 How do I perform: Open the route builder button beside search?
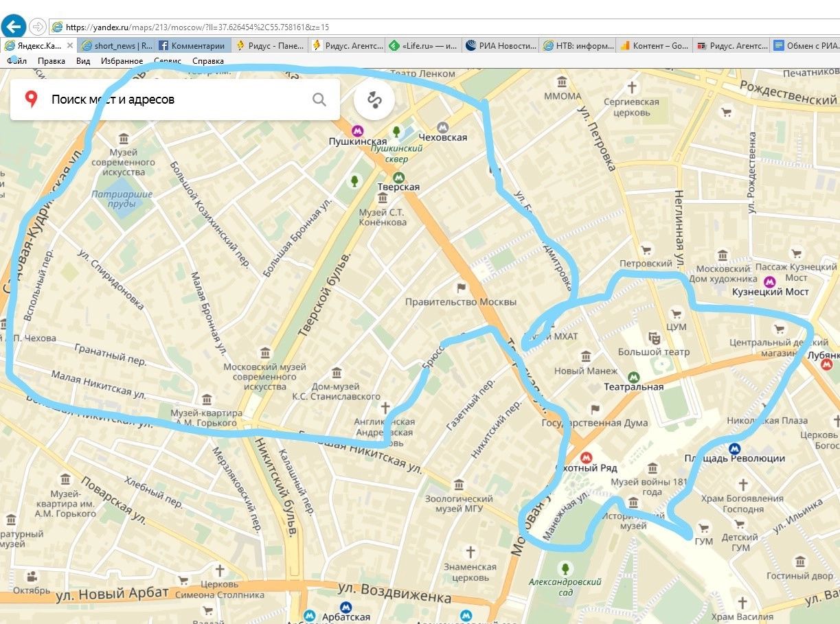click(x=374, y=100)
